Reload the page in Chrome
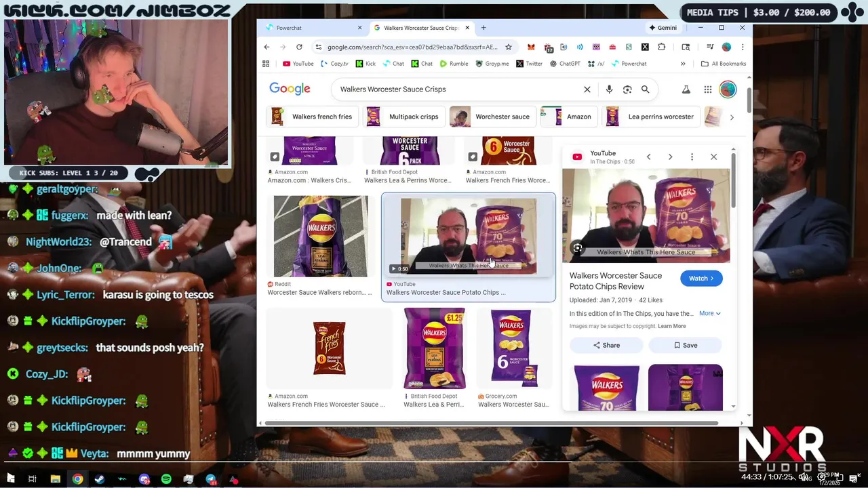 point(299,47)
